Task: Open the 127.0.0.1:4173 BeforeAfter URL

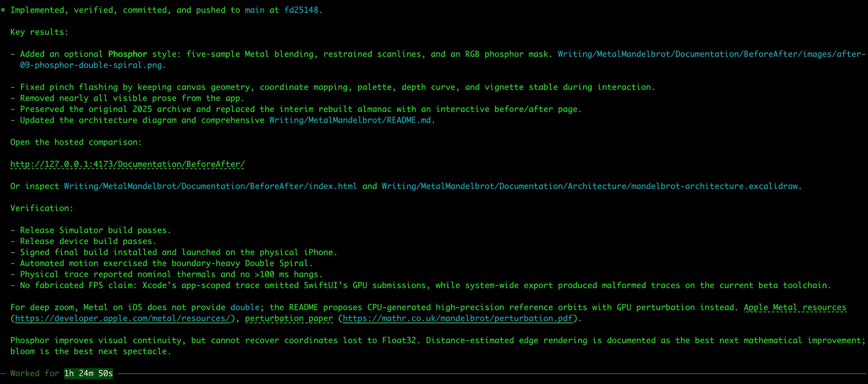Action: point(127,164)
